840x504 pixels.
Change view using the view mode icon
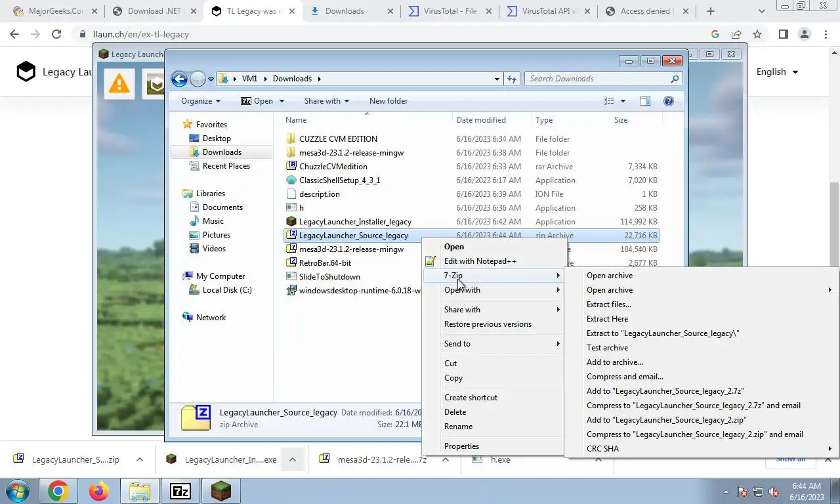click(609, 101)
